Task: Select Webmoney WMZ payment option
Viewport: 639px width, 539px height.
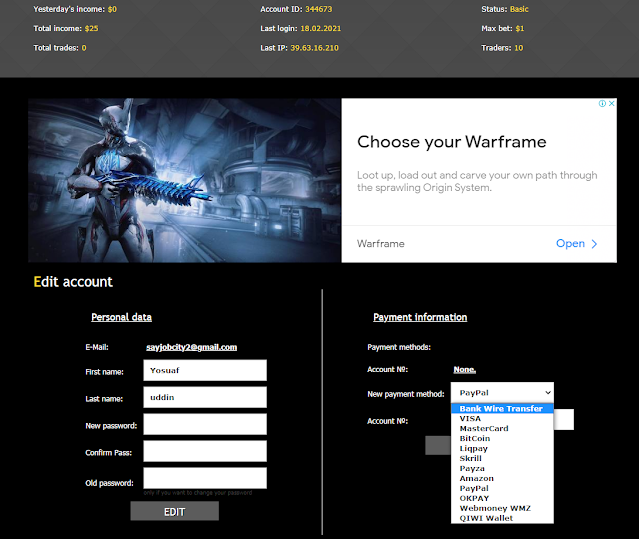Action: pos(502,508)
